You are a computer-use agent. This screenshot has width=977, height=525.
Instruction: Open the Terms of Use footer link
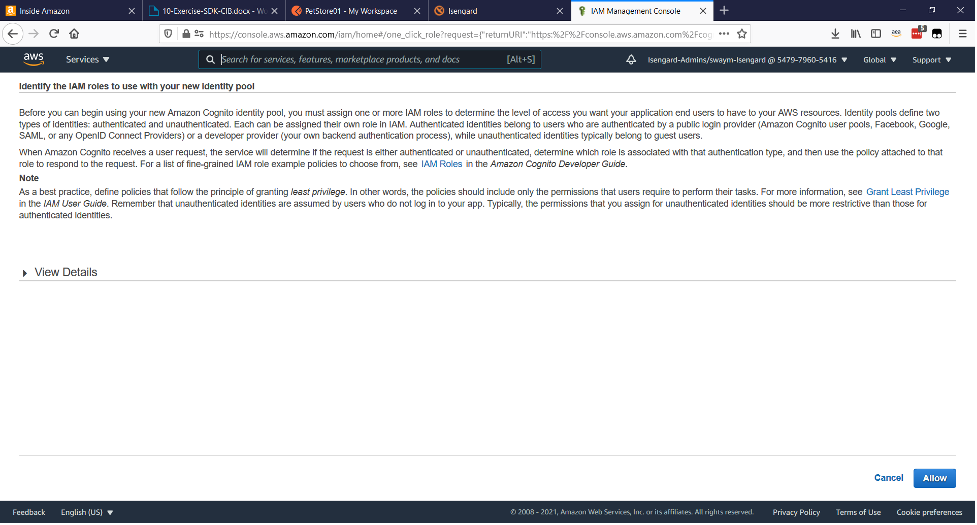coord(858,513)
